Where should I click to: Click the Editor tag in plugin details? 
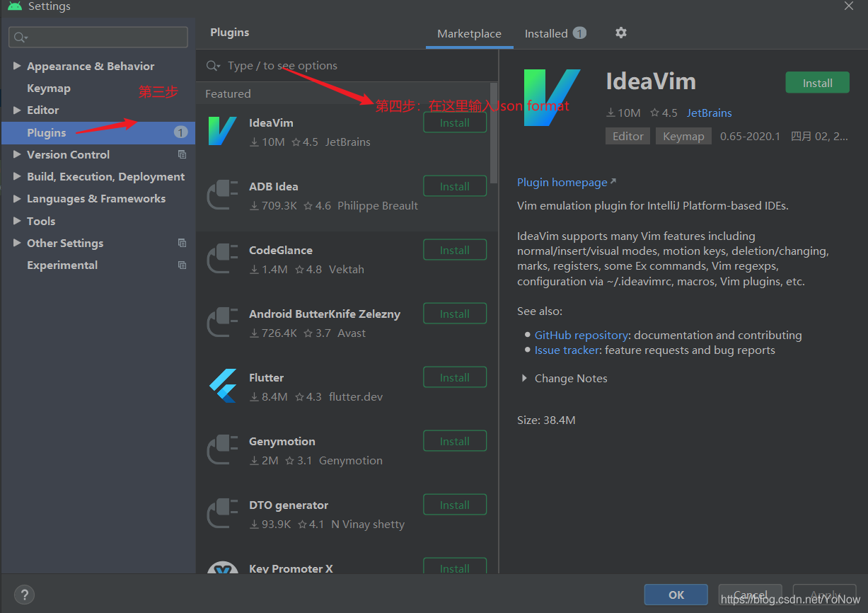click(x=627, y=136)
